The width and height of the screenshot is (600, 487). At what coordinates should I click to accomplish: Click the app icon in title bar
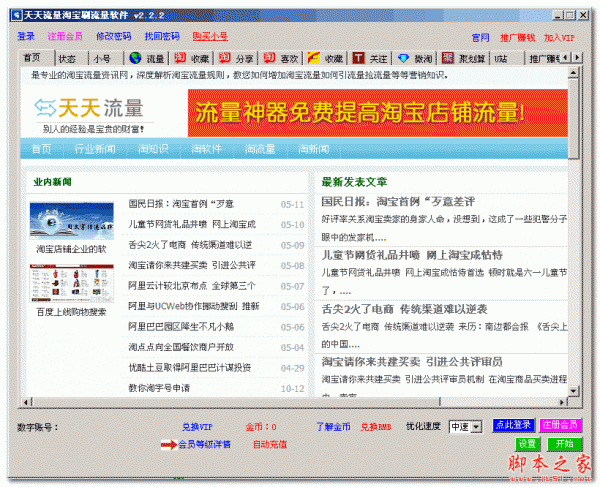coord(16,15)
